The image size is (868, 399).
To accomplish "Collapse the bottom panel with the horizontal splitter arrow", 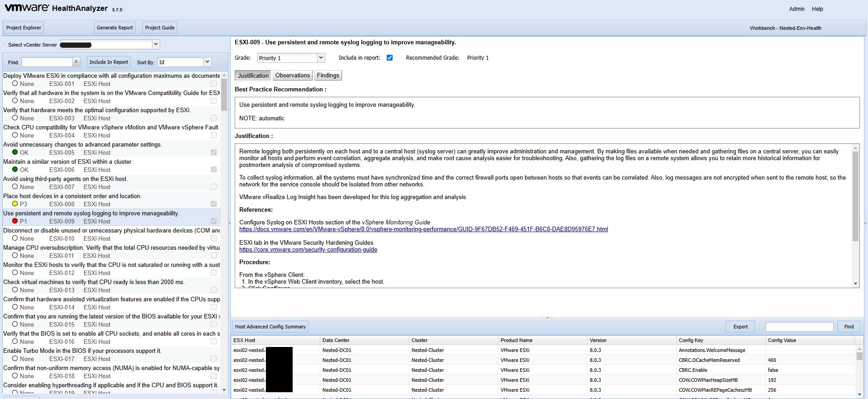I will point(547,318).
